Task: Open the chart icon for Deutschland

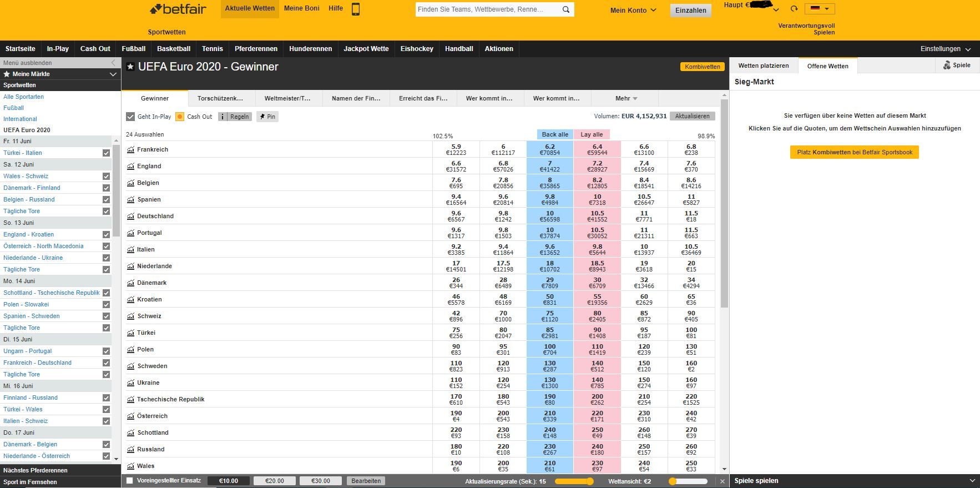Action: pyautogui.click(x=131, y=216)
